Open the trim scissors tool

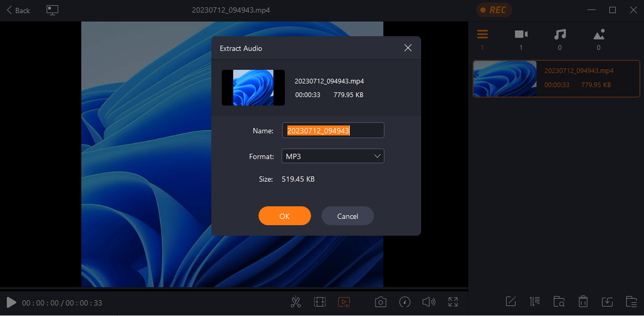point(296,302)
